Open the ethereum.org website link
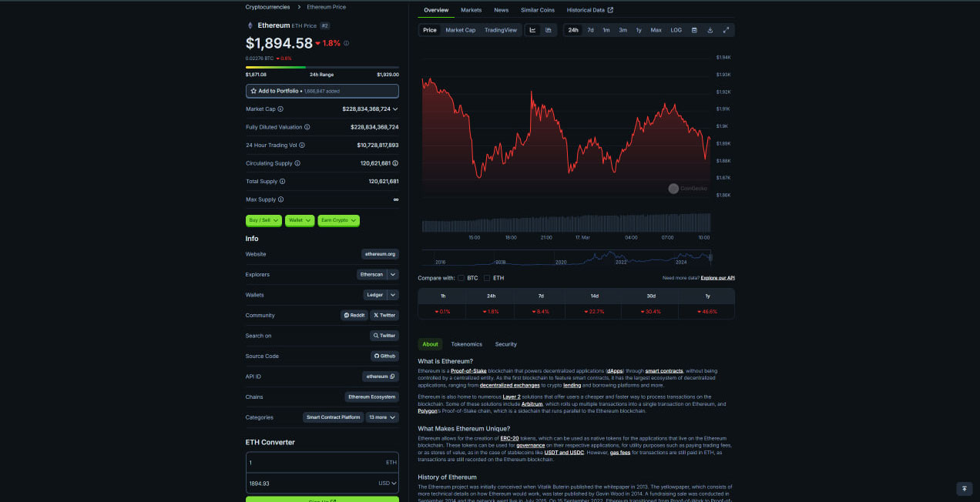The height and width of the screenshot is (502, 980). pyautogui.click(x=381, y=254)
